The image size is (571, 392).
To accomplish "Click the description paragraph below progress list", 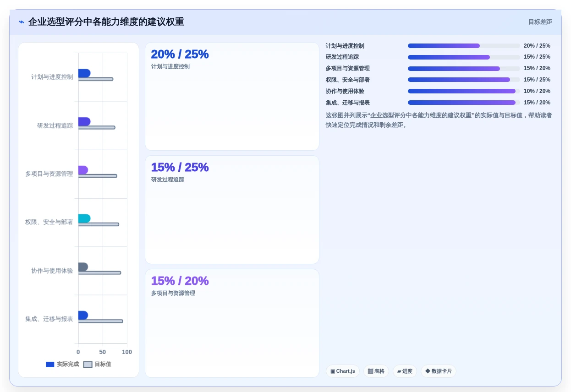I will click(x=439, y=120).
